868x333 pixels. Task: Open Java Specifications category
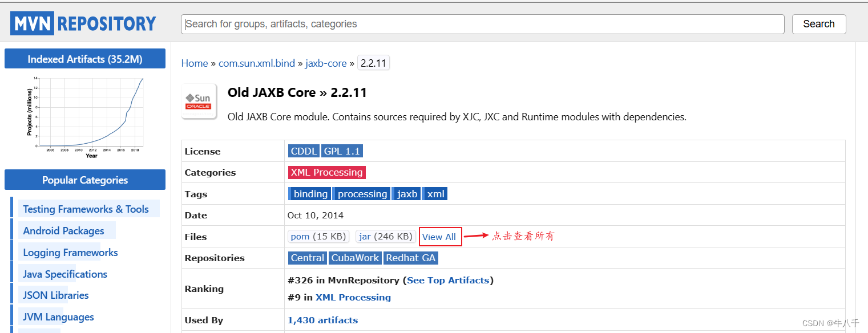(65, 274)
